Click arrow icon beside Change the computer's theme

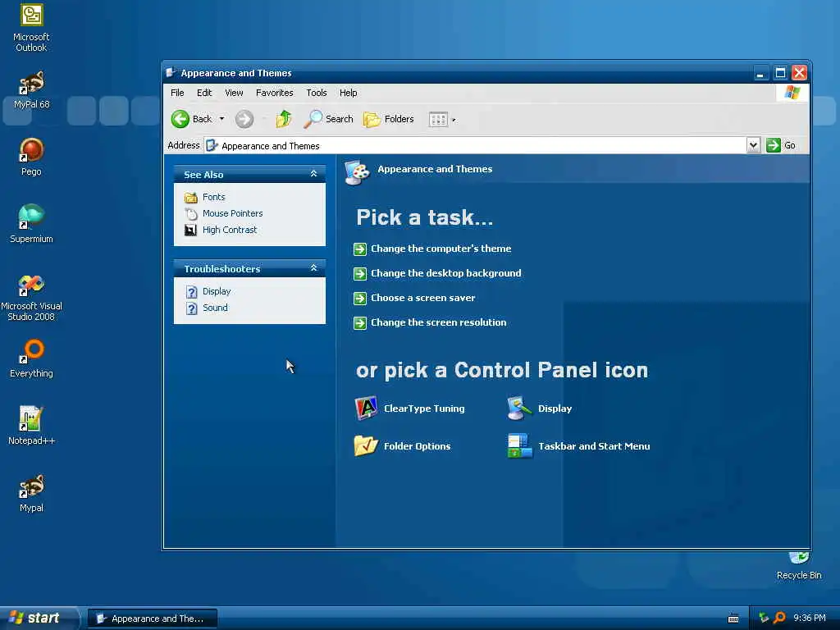tap(360, 249)
